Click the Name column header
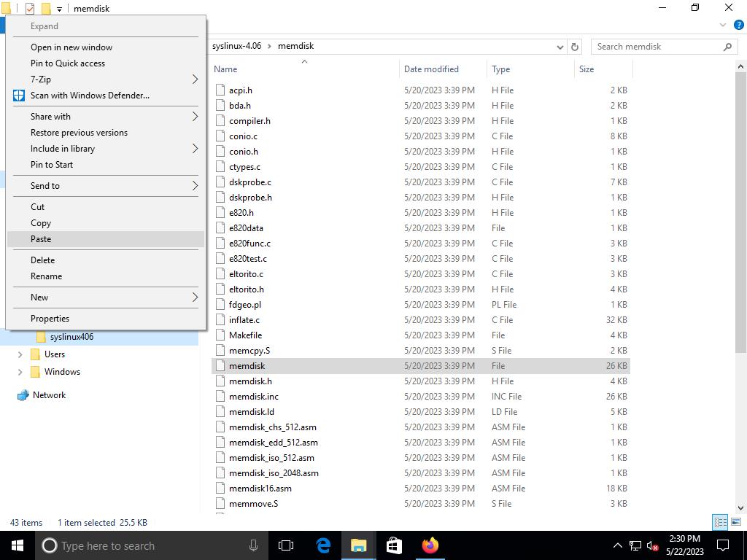 click(x=226, y=69)
